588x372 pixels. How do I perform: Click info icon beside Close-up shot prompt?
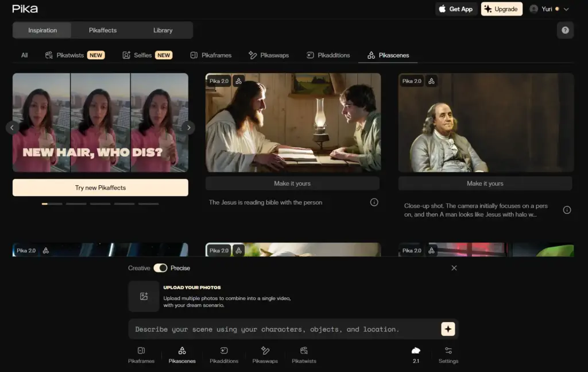pos(567,210)
